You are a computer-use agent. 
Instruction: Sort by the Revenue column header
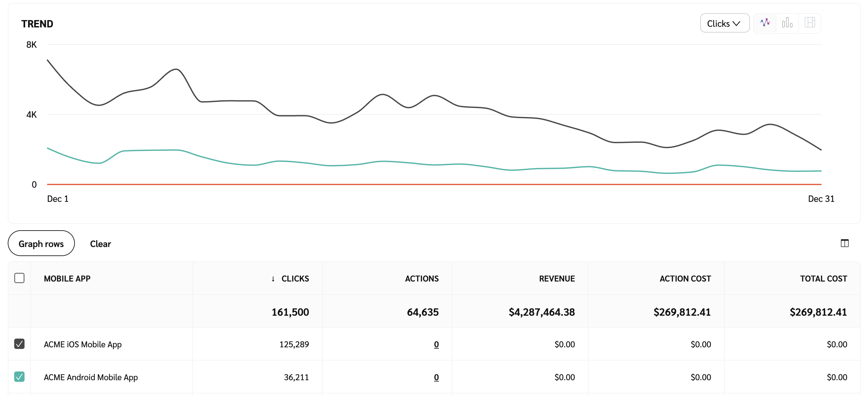click(557, 279)
